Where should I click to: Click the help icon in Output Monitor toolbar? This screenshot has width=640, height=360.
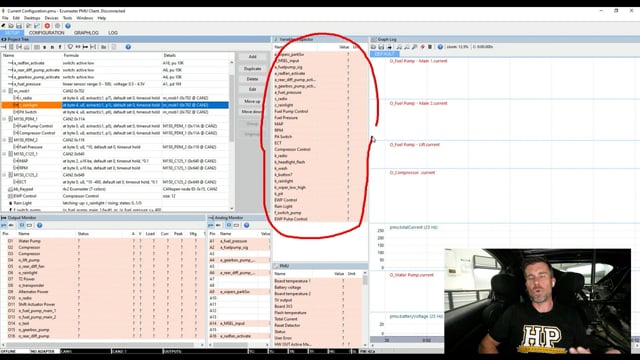40,225
